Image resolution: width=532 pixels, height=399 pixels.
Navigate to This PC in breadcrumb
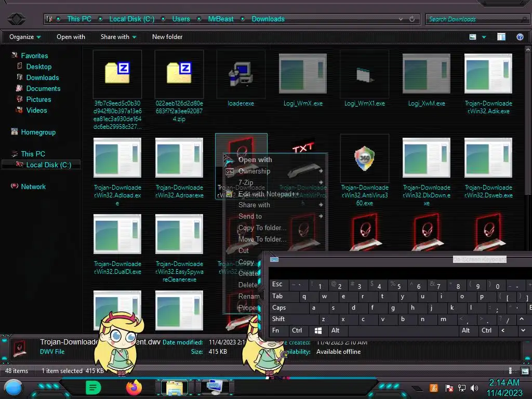click(x=79, y=19)
